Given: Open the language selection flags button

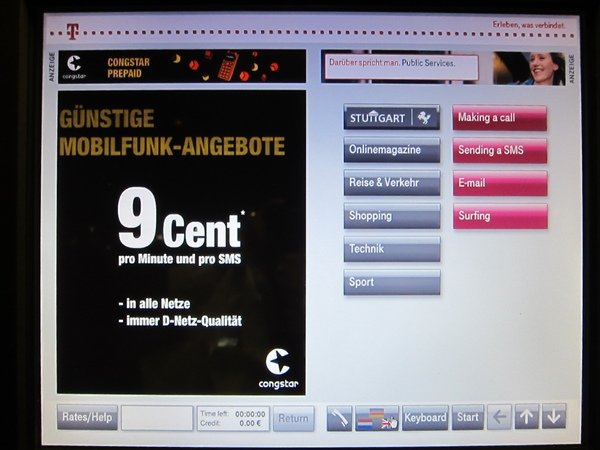Looking at the screenshot, I should pyautogui.click(x=377, y=418).
